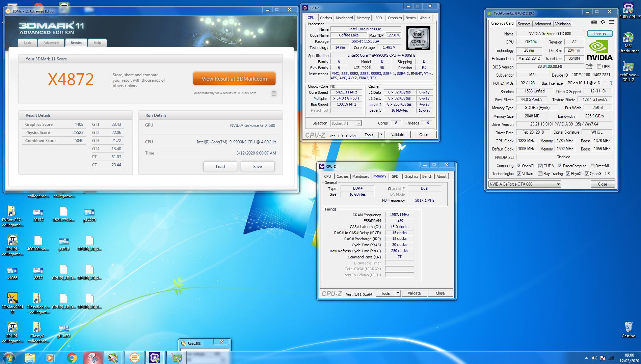
Task: Open the p14279 desktop file
Action: coord(89,215)
